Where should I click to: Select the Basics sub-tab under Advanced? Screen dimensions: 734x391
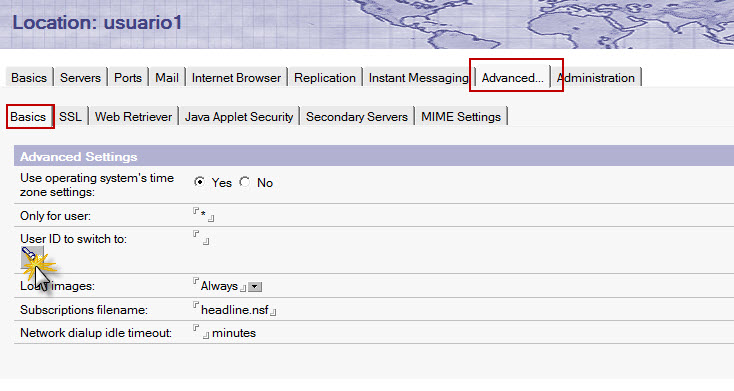(28, 117)
